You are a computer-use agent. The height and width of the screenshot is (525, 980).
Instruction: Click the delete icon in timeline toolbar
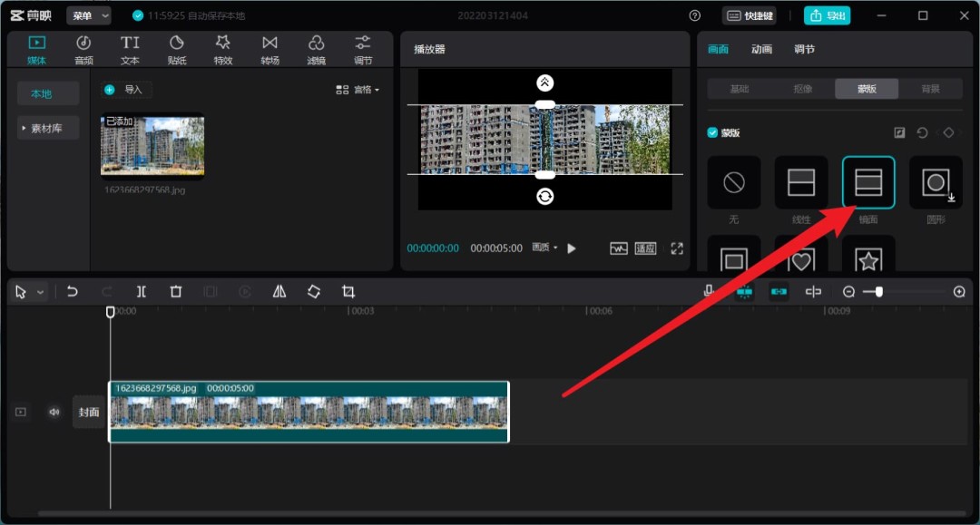click(176, 291)
